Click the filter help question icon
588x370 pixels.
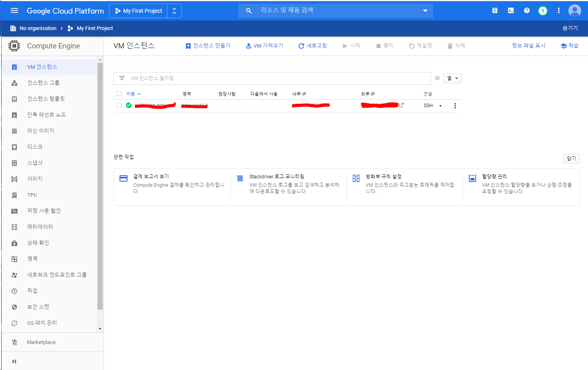[x=437, y=78]
